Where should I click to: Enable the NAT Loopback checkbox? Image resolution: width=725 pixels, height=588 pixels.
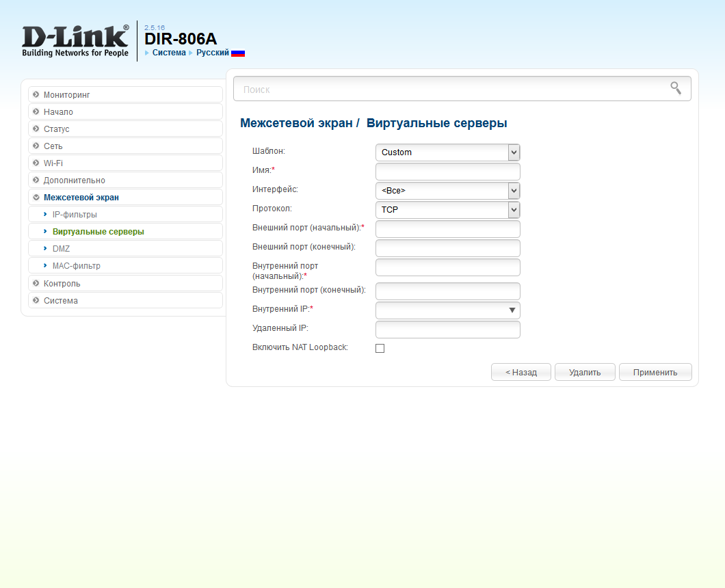click(380, 348)
